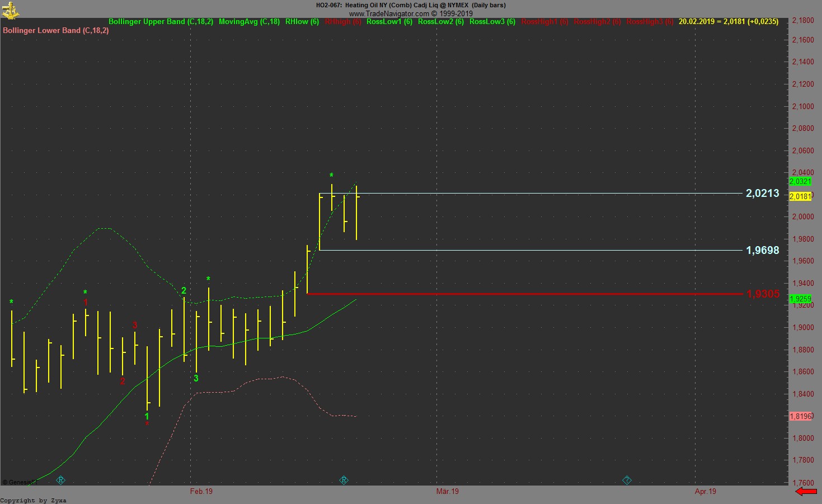This screenshot has width=822, height=504.
Task: Click the green asterisk above the highest price bar
Action: [x=331, y=175]
